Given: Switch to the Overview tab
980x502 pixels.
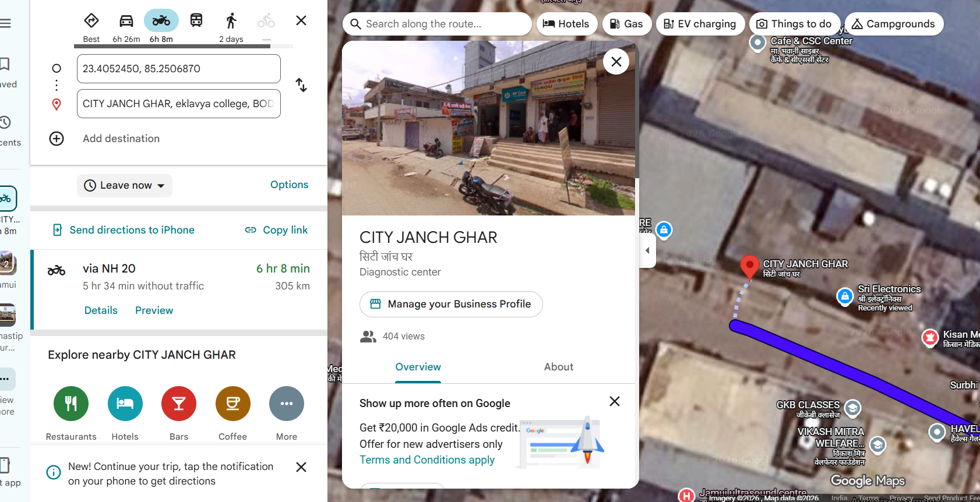Looking at the screenshot, I should tap(418, 367).
